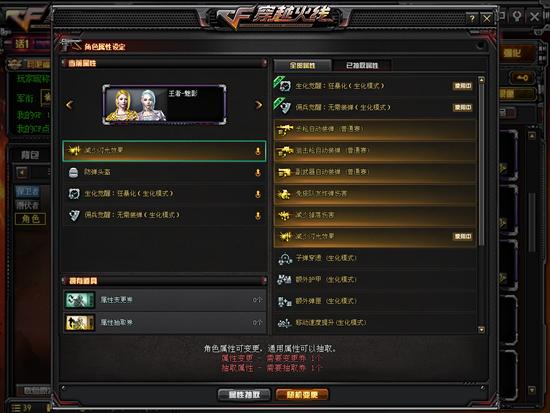This screenshot has width=550, height=413.
Task: Click the 移动速度提升 speed boost icon
Action: click(x=284, y=323)
